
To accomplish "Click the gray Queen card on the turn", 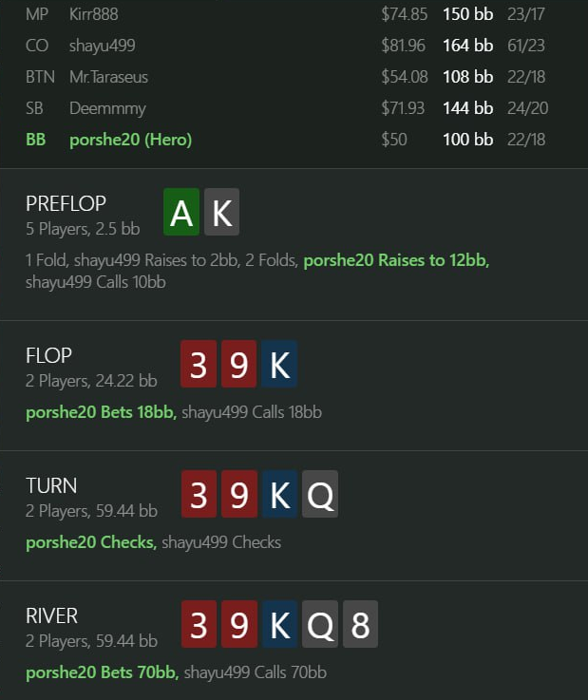I will click(320, 494).
